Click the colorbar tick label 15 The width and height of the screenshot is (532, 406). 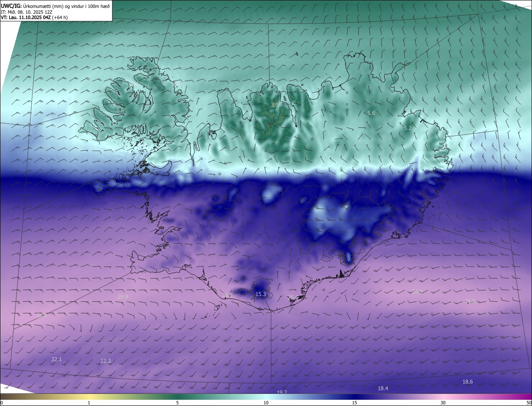(355, 403)
